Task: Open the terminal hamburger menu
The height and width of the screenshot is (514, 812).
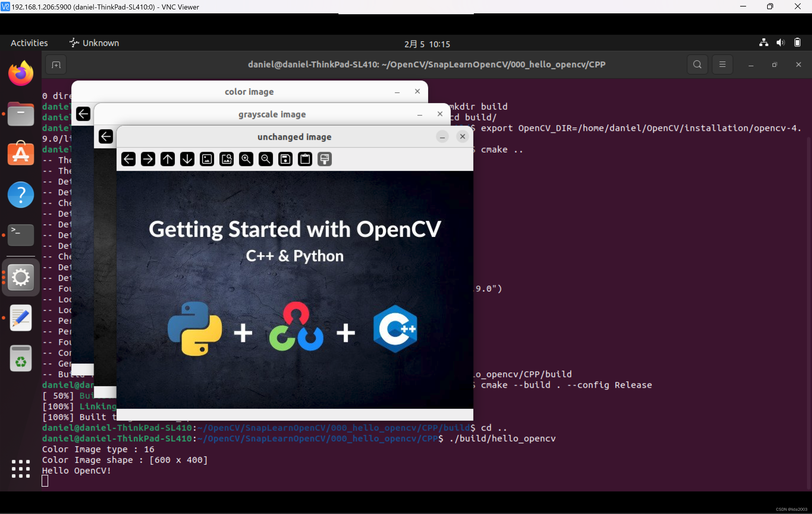Action: coord(722,64)
